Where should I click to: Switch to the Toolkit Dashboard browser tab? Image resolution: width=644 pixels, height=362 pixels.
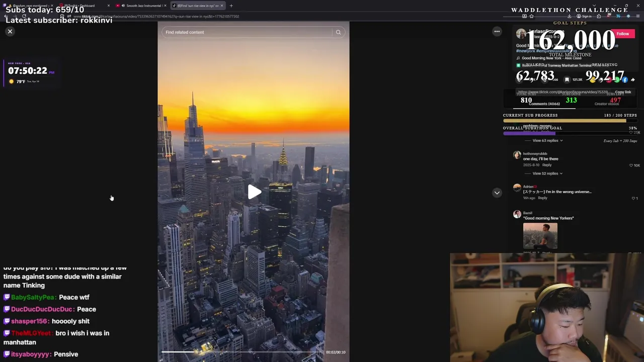[83, 6]
